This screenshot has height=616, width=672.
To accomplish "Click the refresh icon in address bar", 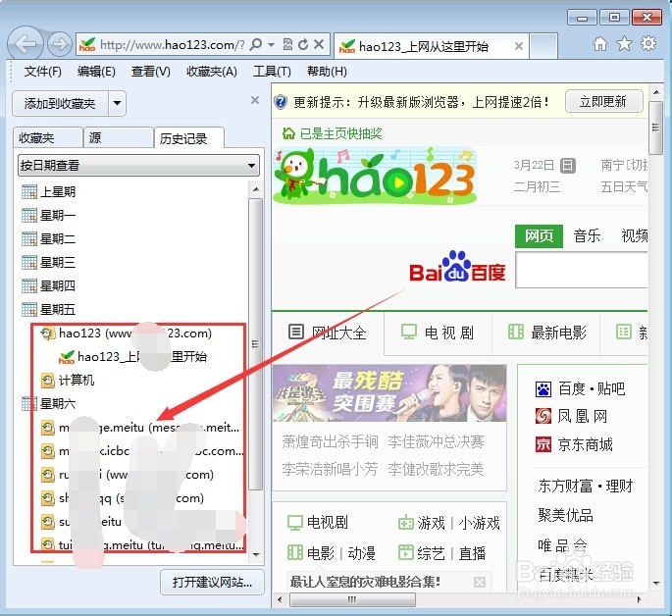I will click(303, 44).
